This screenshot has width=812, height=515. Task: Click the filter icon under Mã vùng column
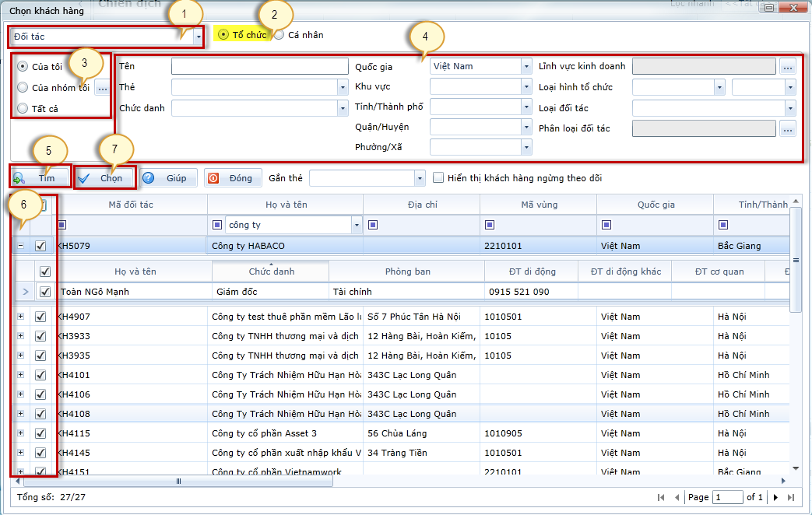pyautogui.click(x=488, y=226)
